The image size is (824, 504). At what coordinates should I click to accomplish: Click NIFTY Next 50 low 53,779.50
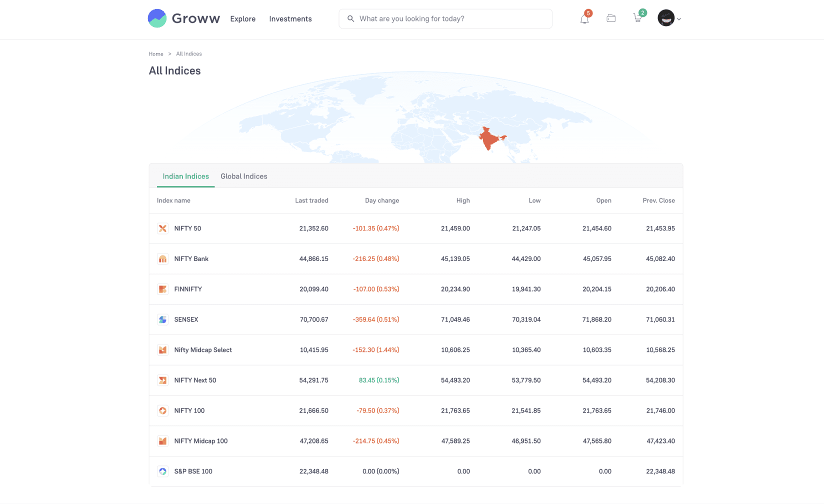[526, 380]
